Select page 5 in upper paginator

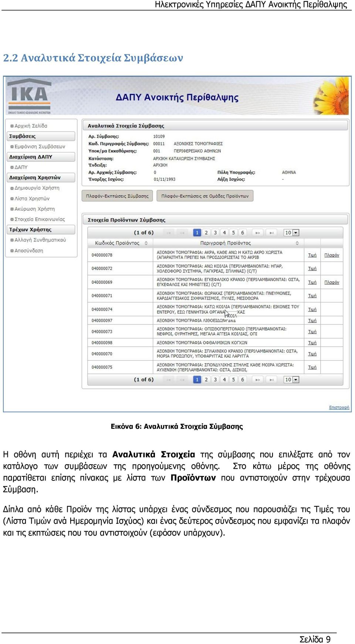click(x=233, y=233)
